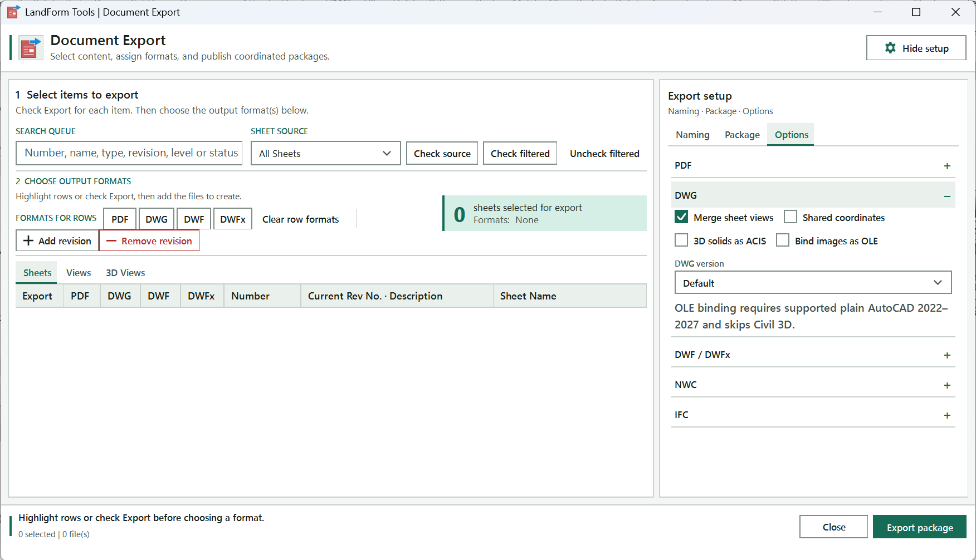Click the OLE binding requirement note
The height and width of the screenshot is (560, 976).
(x=812, y=316)
